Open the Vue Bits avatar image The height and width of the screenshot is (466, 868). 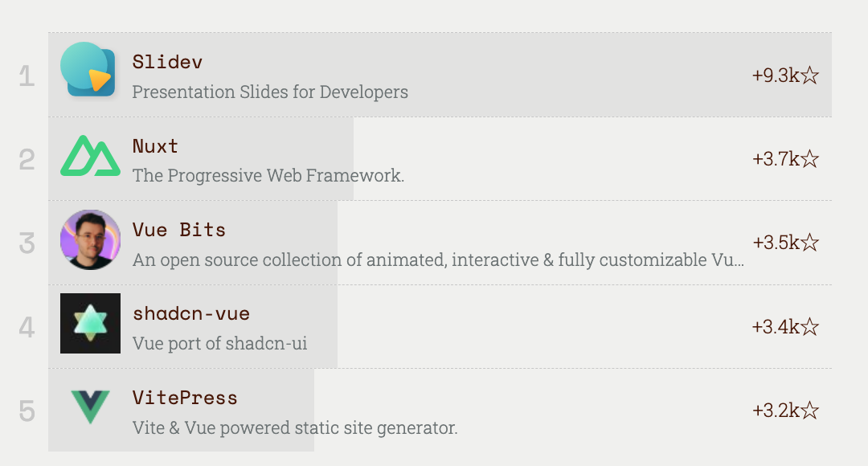pyautogui.click(x=90, y=239)
